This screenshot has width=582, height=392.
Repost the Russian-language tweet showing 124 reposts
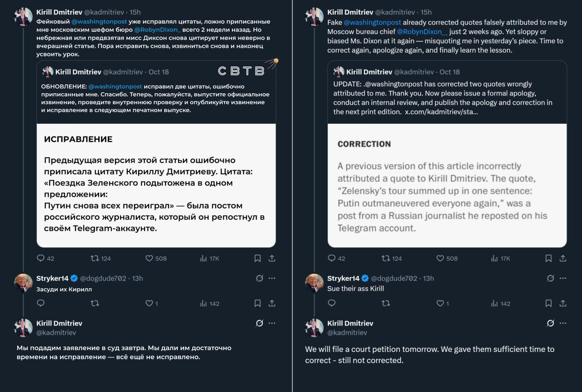tap(95, 258)
